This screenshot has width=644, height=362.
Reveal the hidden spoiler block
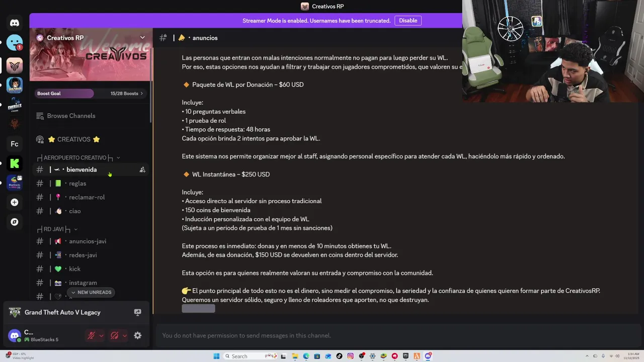coord(198,308)
